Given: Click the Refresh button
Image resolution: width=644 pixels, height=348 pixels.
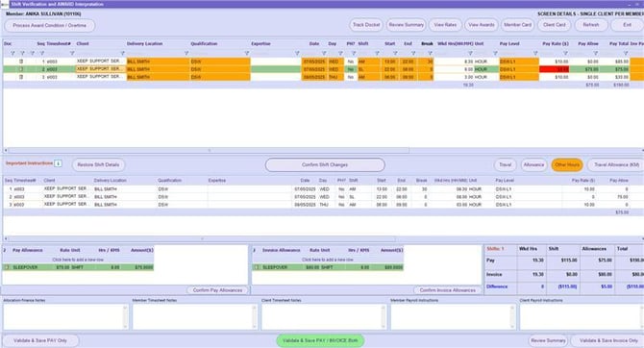Looking at the screenshot, I should click(590, 25).
